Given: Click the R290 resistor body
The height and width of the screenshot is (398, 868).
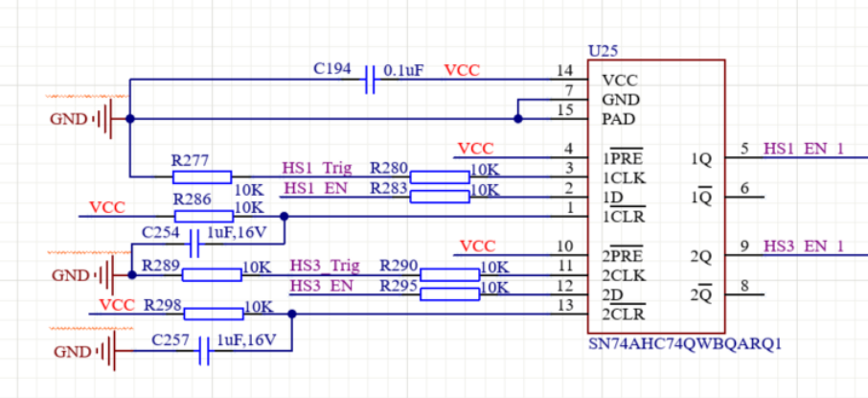Looking at the screenshot, I should (449, 275).
